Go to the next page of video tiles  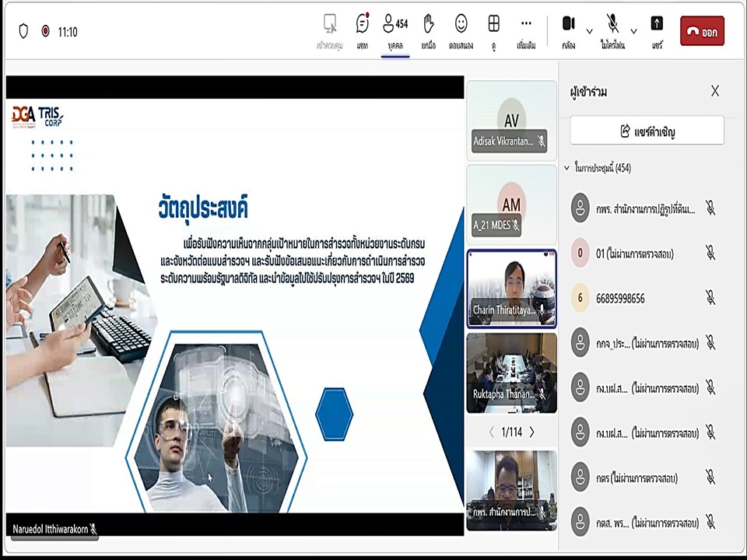(532, 432)
